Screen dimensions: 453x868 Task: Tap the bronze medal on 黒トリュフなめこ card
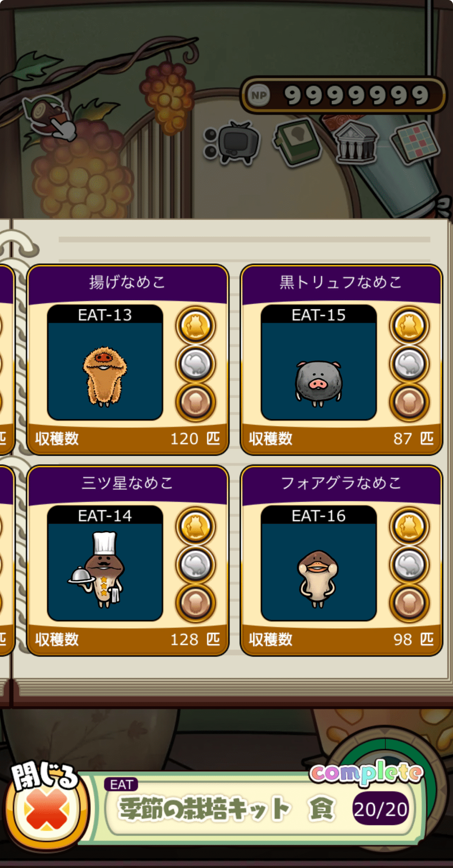[x=409, y=402]
